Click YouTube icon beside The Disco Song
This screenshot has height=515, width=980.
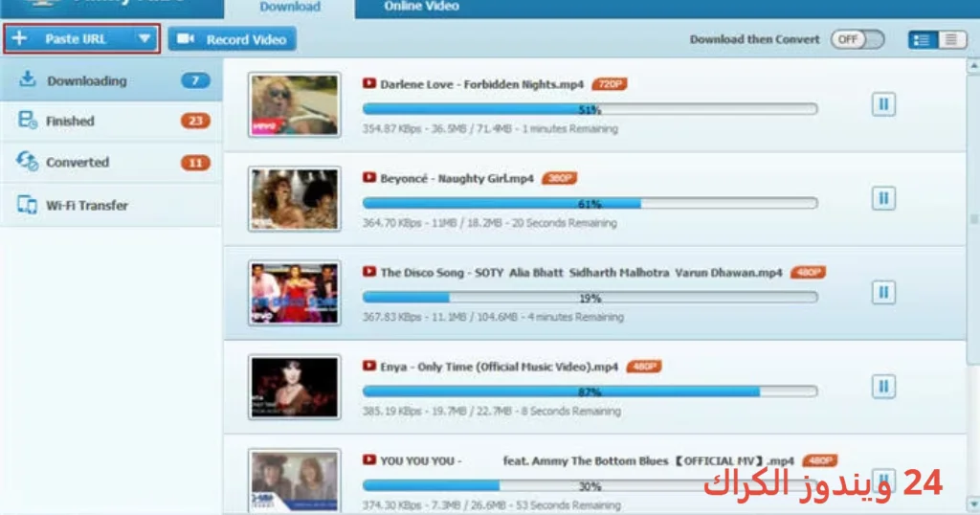tap(369, 271)
